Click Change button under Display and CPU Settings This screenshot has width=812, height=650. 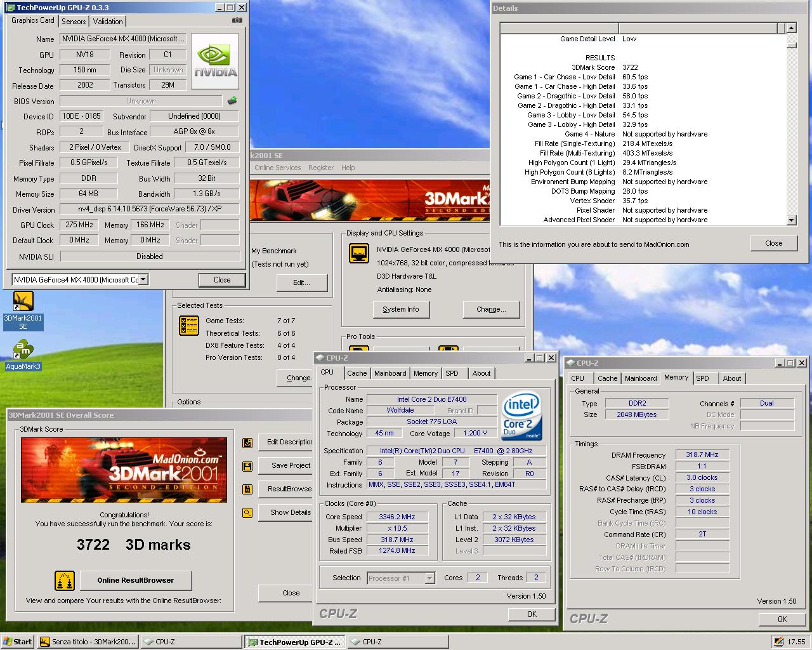point(492,309)
